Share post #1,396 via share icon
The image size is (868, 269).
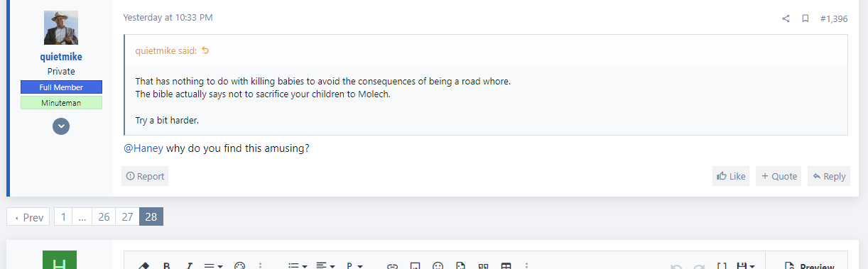click(786, 18)
